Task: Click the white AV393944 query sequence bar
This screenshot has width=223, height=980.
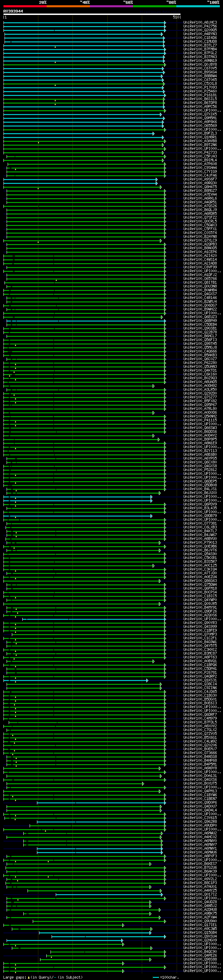Action: point(92,14)
